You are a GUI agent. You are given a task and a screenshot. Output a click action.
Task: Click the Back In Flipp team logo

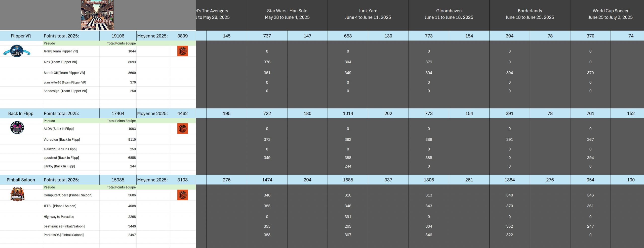[x=17, y=128]
